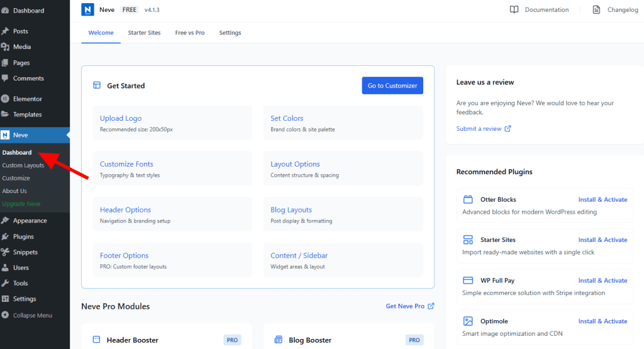The image size is (644, 349).
Task: Click the external link icon beside Get Neve Pro
Action: (x=431, y=306)
